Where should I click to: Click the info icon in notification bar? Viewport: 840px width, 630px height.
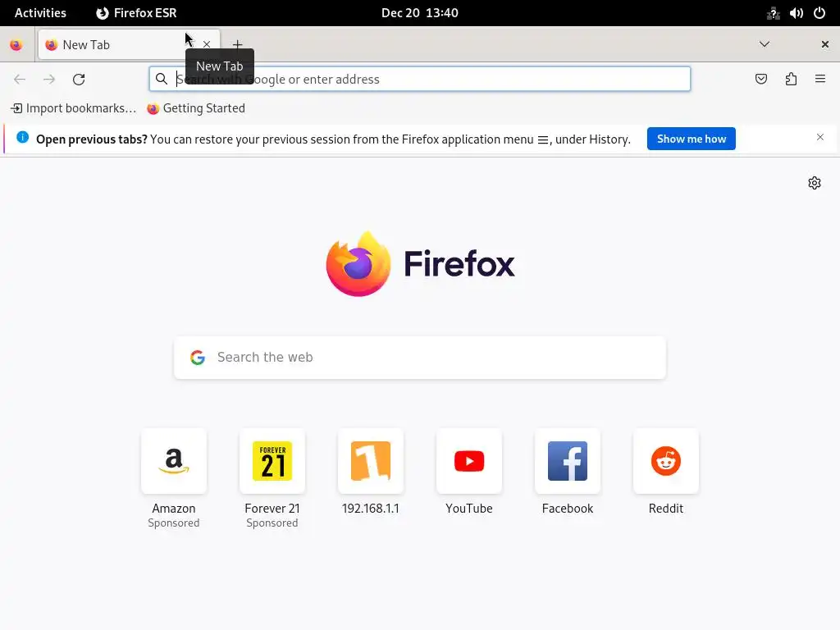22,137
